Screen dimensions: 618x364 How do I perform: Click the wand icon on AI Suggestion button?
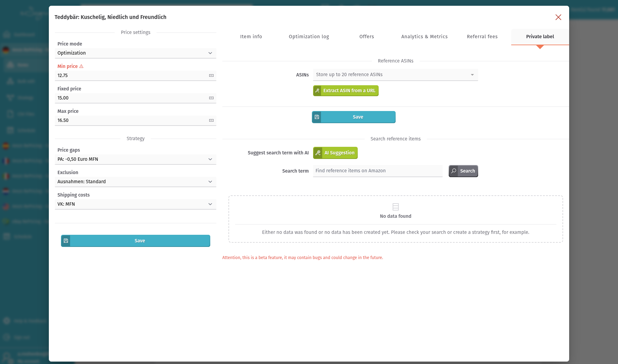[x=318, y=153]
